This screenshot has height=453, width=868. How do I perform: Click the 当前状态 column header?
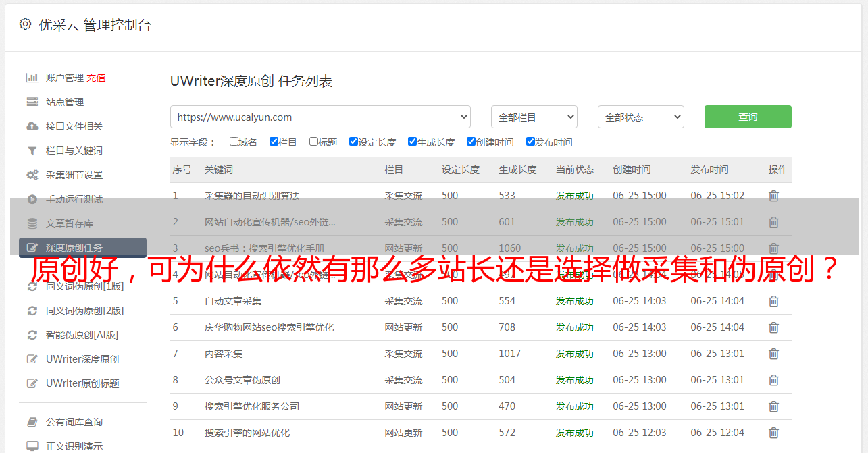[575, 169]
